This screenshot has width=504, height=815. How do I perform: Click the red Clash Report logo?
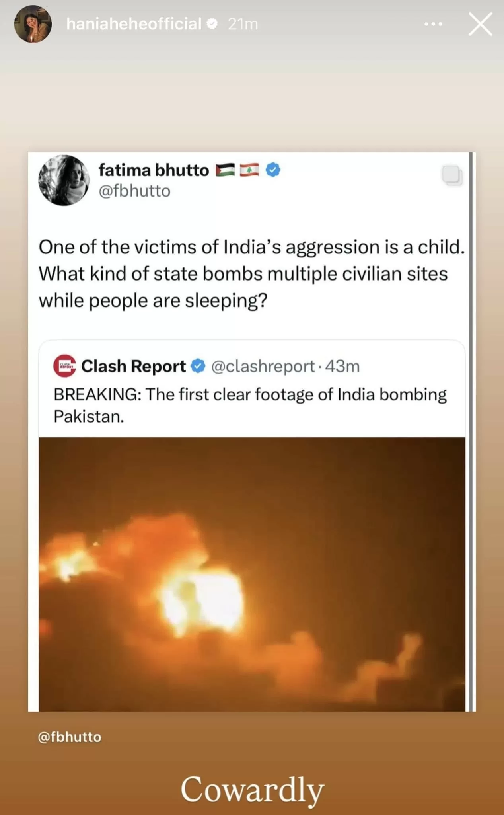(64, 366)
